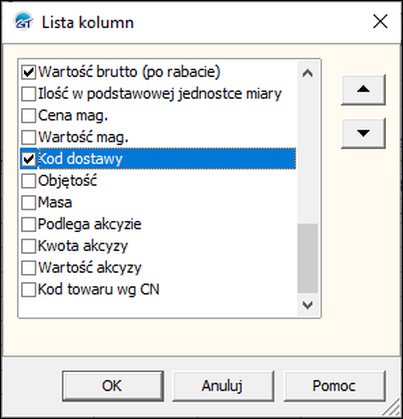Cancel changes with the Anuluj button
This screenshot has height=419, width=403.
[x=223, y=386]
